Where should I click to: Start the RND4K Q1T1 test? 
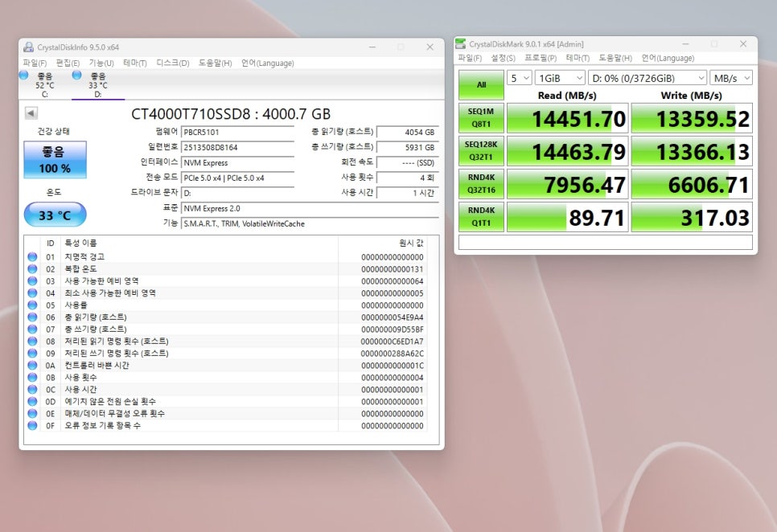coord(481,216)
